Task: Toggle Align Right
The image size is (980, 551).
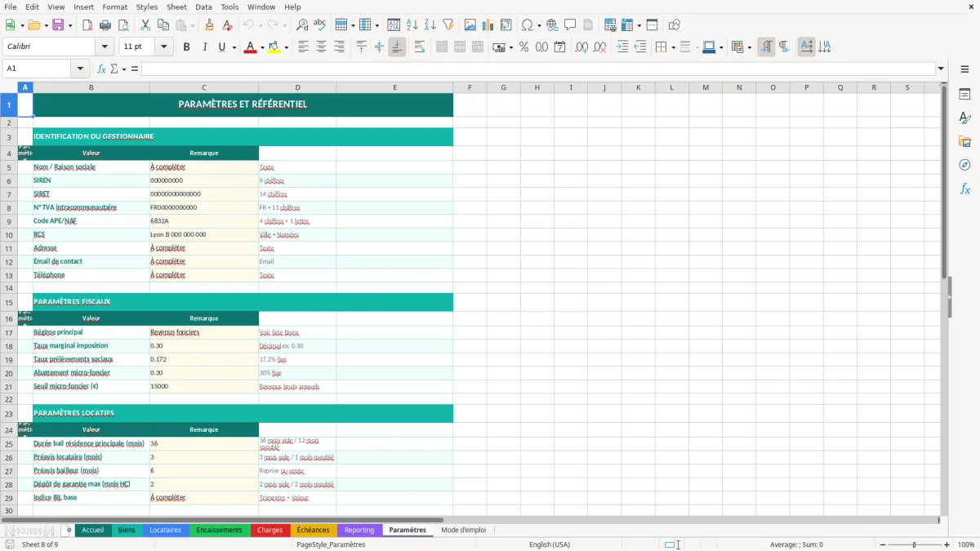Action: 339,47
